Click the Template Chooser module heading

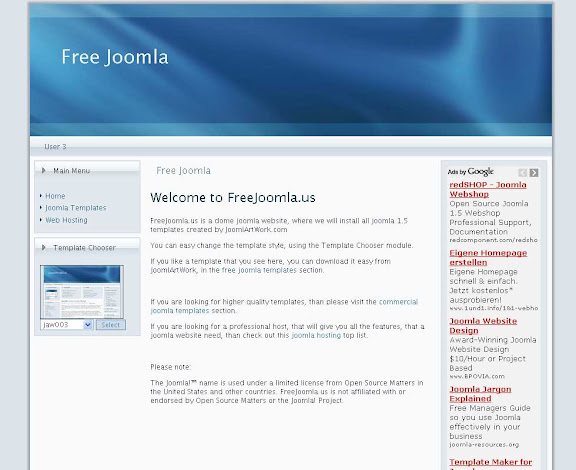pyautogui.click(x=84, y=248)
